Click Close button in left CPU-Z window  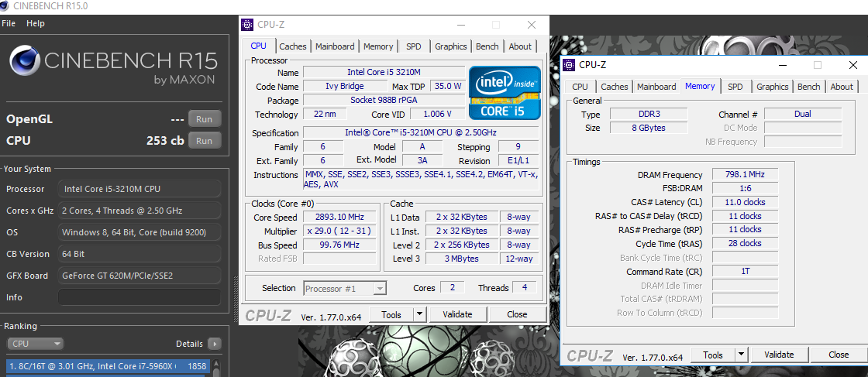516,314
